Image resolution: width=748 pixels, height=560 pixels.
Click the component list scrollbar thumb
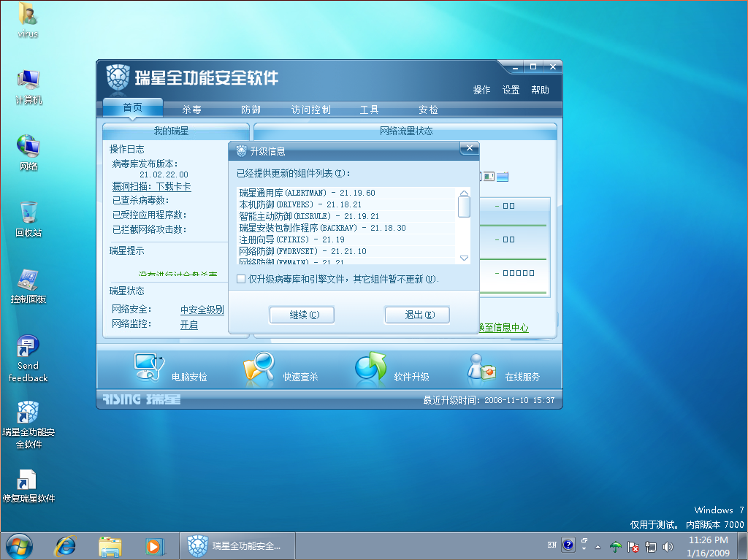(464, 207)
